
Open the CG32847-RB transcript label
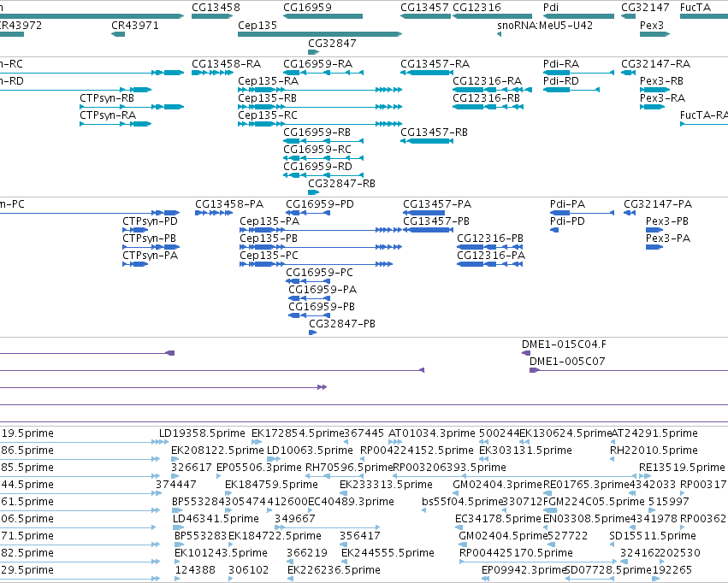(341, 183)
